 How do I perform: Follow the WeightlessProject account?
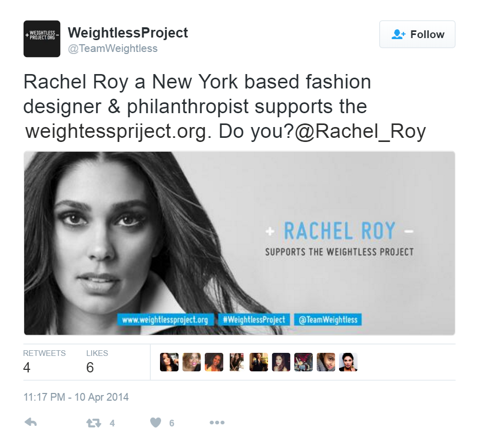pos(417,34)
